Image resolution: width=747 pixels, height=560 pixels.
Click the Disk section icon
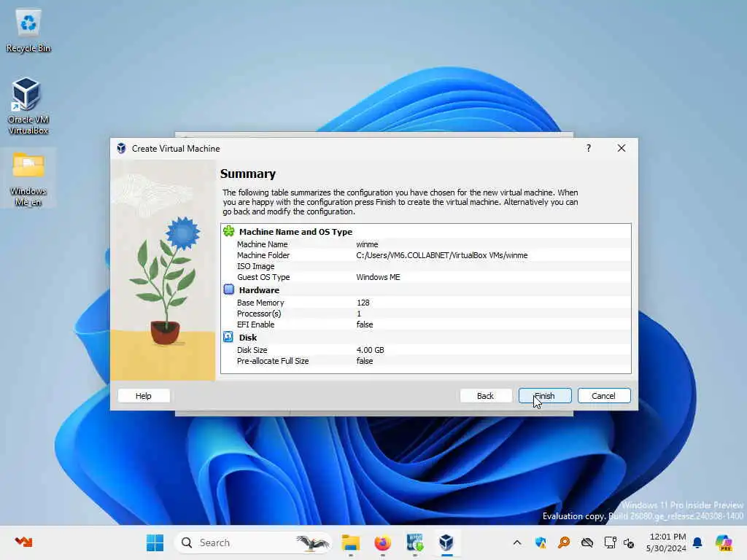point(228,337)
